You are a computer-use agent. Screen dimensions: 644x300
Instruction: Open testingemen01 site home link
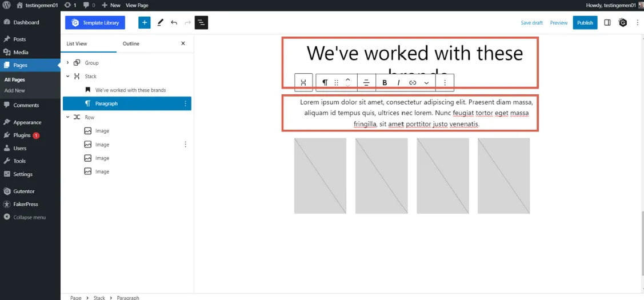(37, 5)
